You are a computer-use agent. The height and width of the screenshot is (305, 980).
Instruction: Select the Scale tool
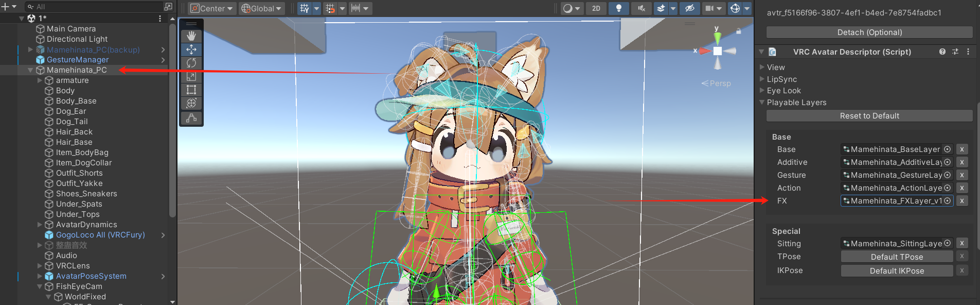click(191, 76)
